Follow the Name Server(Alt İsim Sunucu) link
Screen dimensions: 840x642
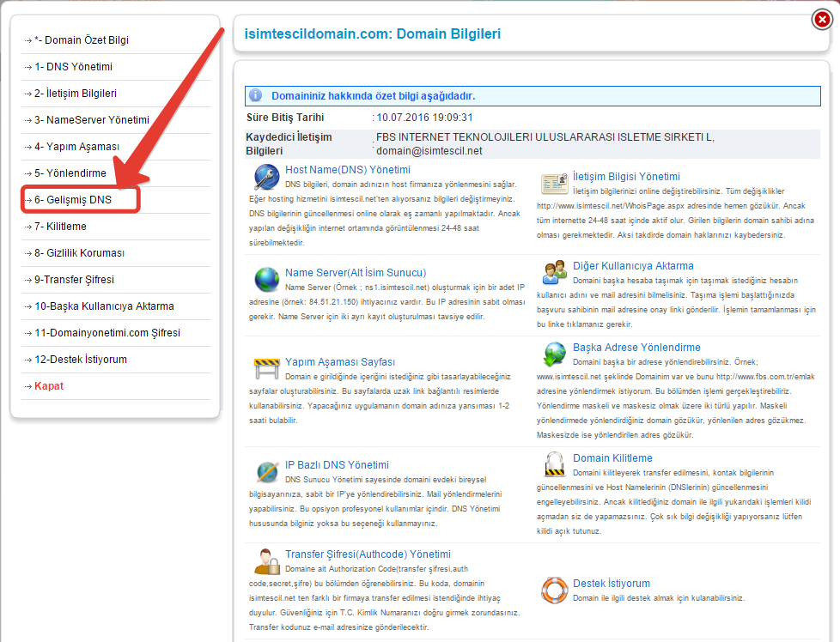click(356, 273)
